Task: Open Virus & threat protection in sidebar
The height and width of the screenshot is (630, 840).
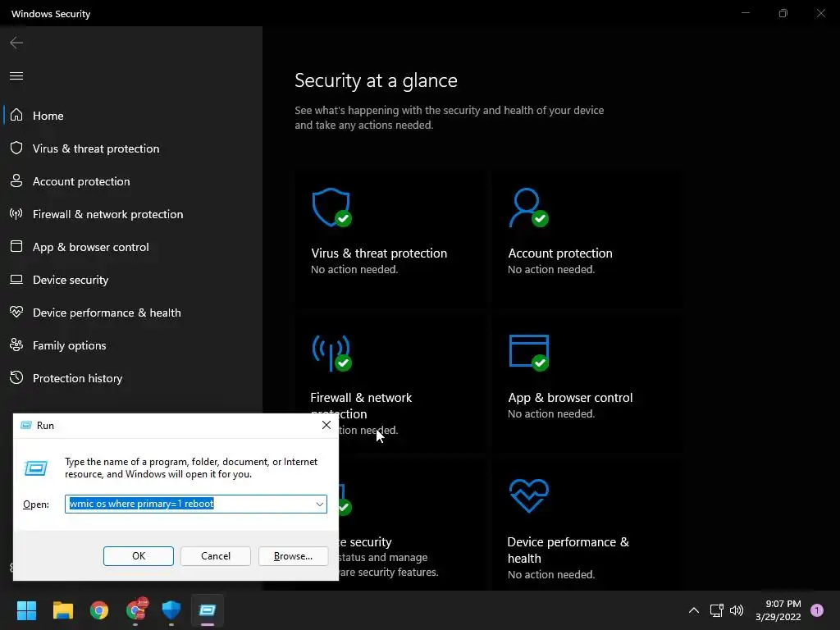Action: (x=131, y=148)
